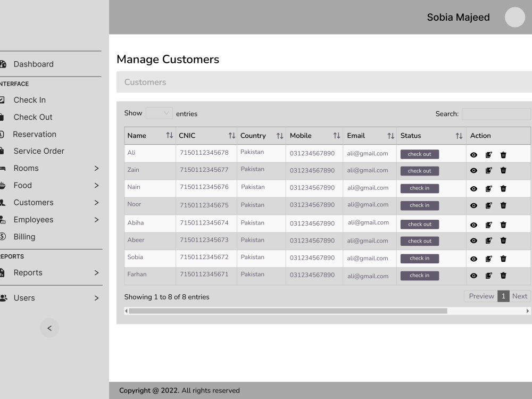The image size is (532, 399).
Task: Click inside the Search field
Action: pyautogui.click(x=496, y=114)
